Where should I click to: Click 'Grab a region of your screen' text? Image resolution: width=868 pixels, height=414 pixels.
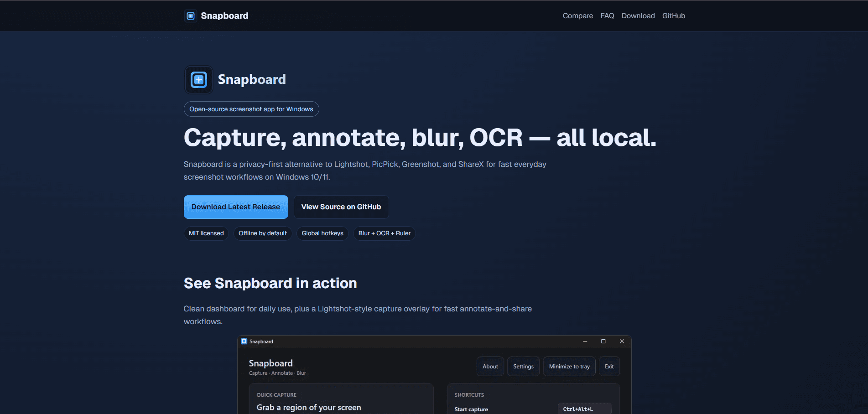309,408
